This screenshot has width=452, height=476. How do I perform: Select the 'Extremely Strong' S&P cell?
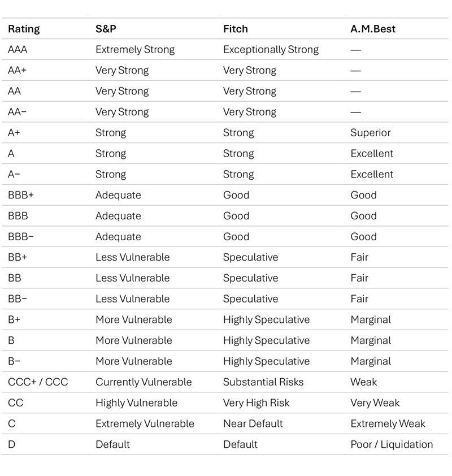click(x=135, y=50)
